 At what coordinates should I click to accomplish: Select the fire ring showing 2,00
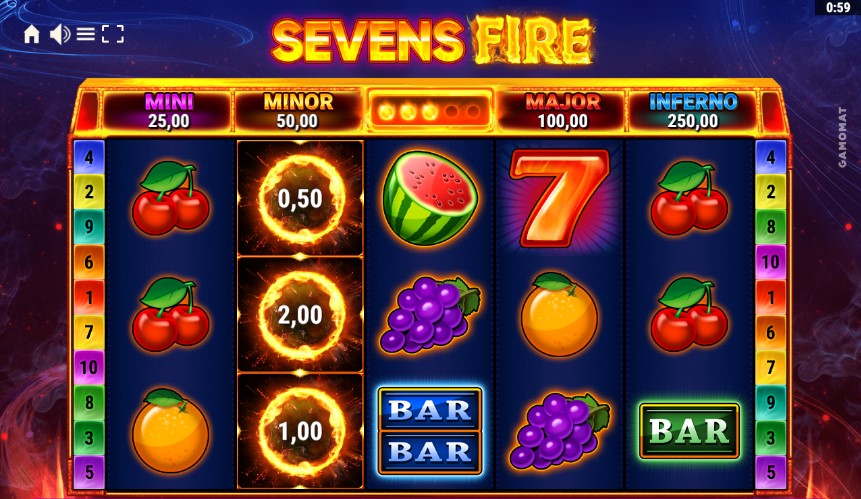(300, 315)
